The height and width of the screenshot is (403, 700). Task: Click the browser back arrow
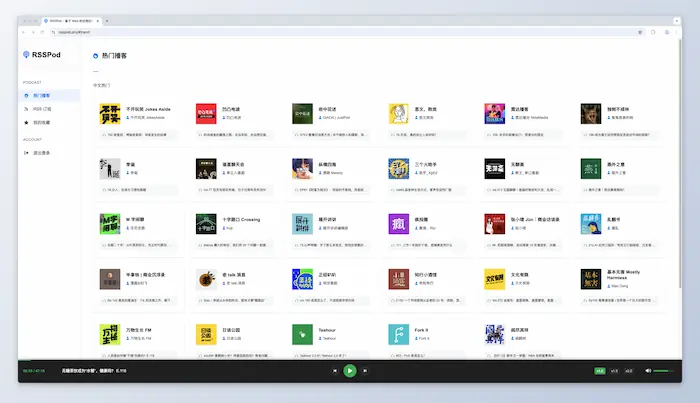(24, 32)
